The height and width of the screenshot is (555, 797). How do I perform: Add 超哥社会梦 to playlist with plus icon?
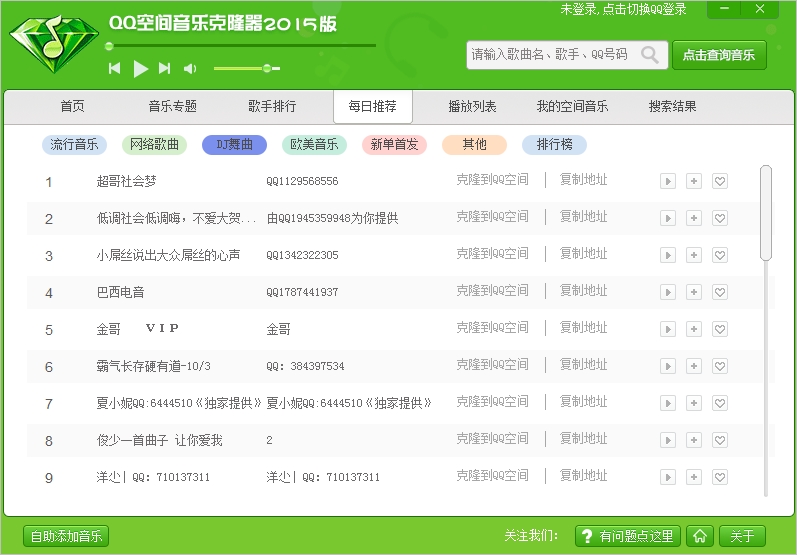[694, 181]
